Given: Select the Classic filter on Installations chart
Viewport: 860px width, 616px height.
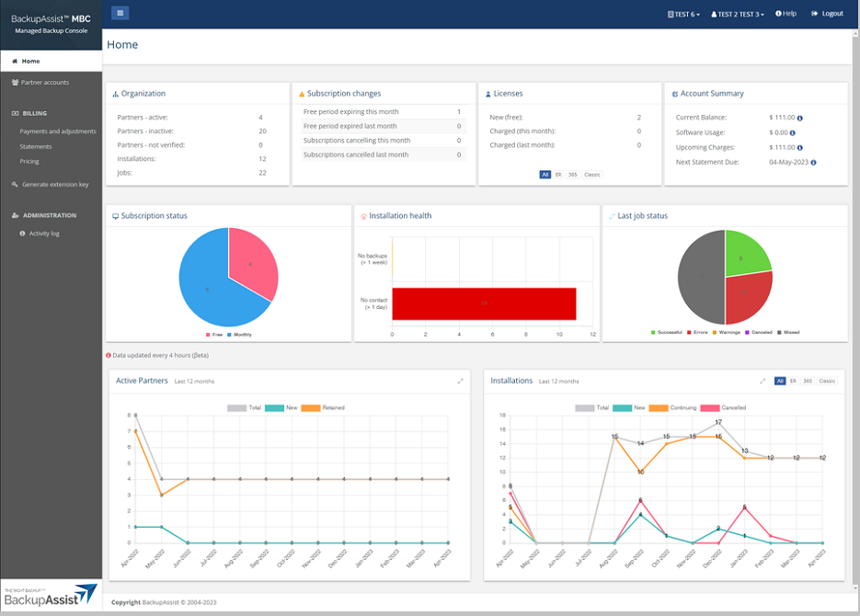Looking at the screenshot, I should [x=827, y=381].
